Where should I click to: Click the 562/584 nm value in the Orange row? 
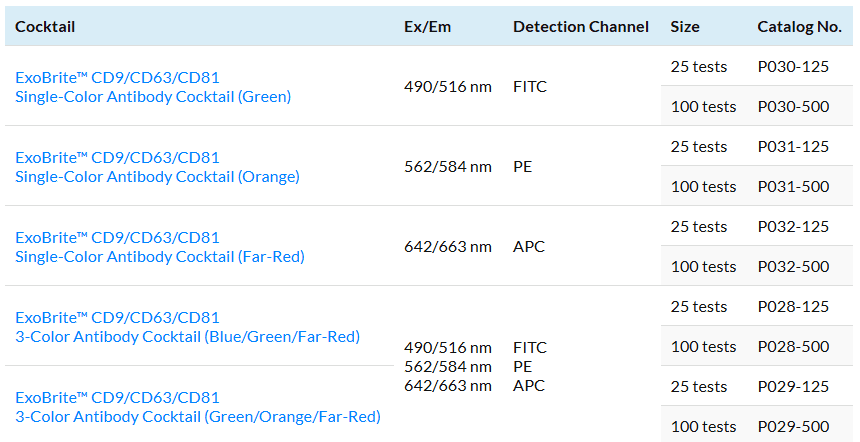click(x=448, y=167)
